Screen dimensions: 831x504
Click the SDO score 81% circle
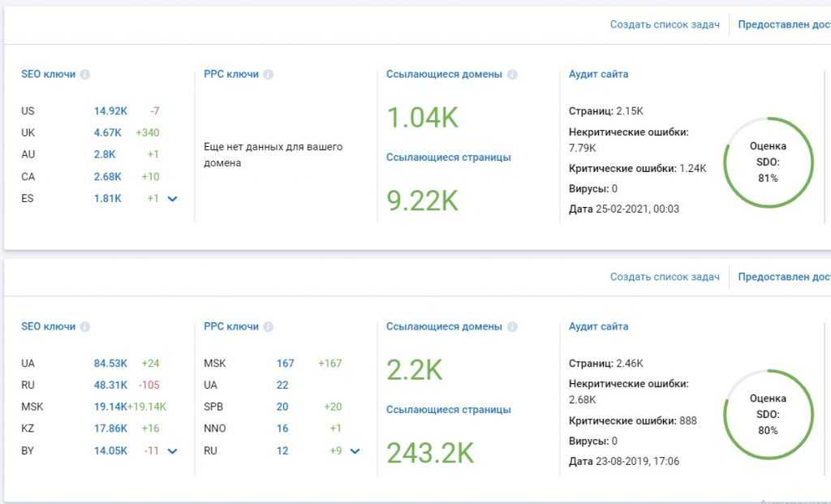pos(768,162)
